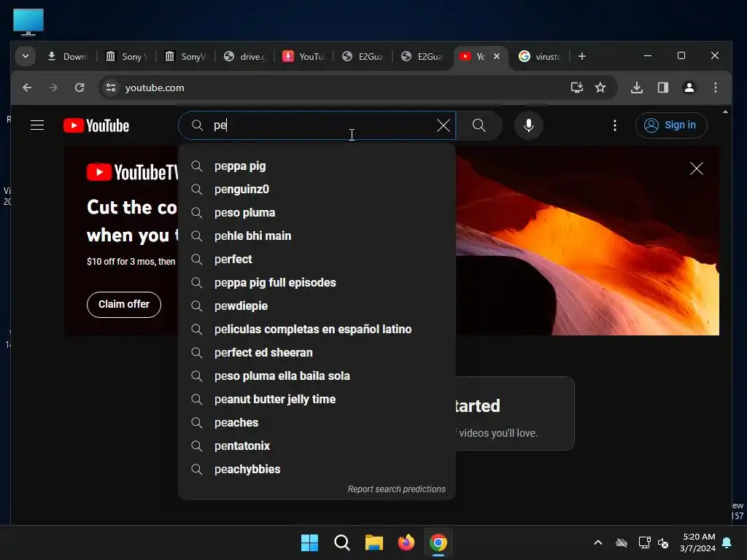747x560 pixels.
Task: Select 'peso pluma ella baila sola'
Action: click(317, 376)
